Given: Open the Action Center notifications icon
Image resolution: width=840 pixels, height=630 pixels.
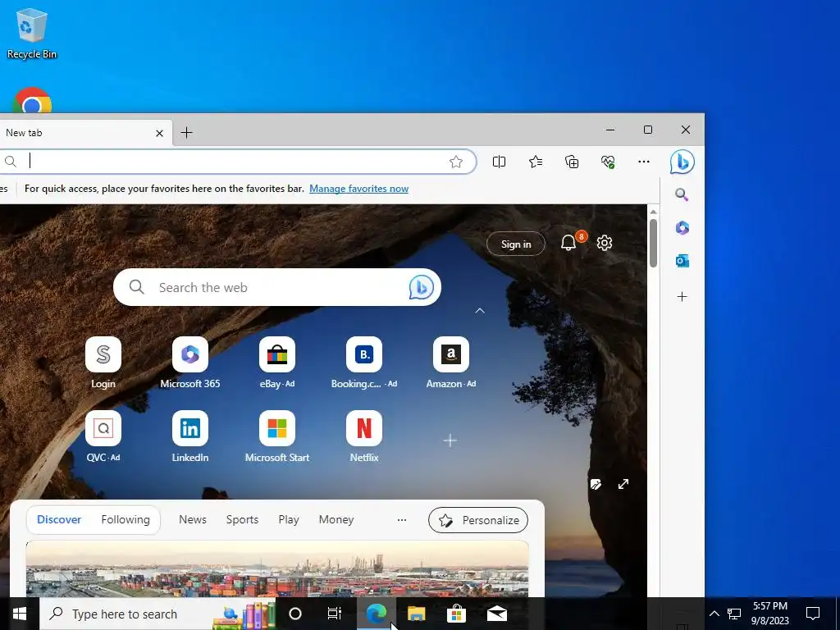Looking at the screenshot, I should pyautogui.click(x=813, y=614).
